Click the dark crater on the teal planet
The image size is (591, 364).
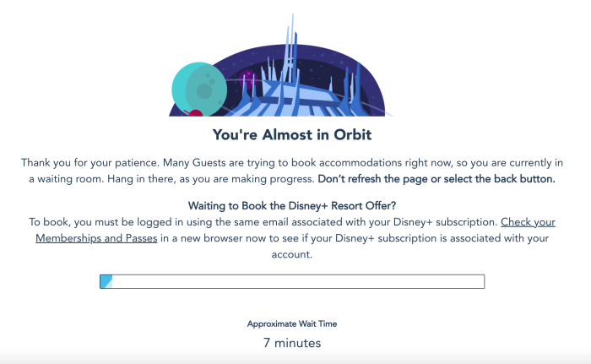coord(204,91)
